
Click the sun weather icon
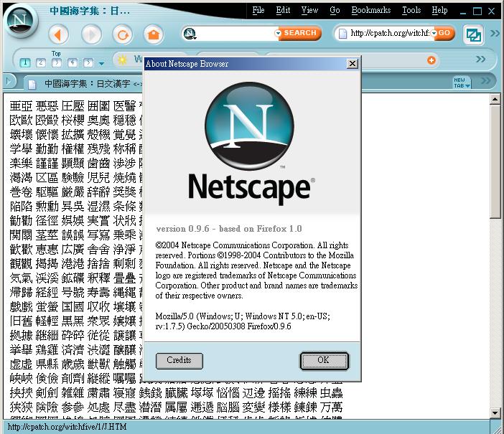(122, 60)
